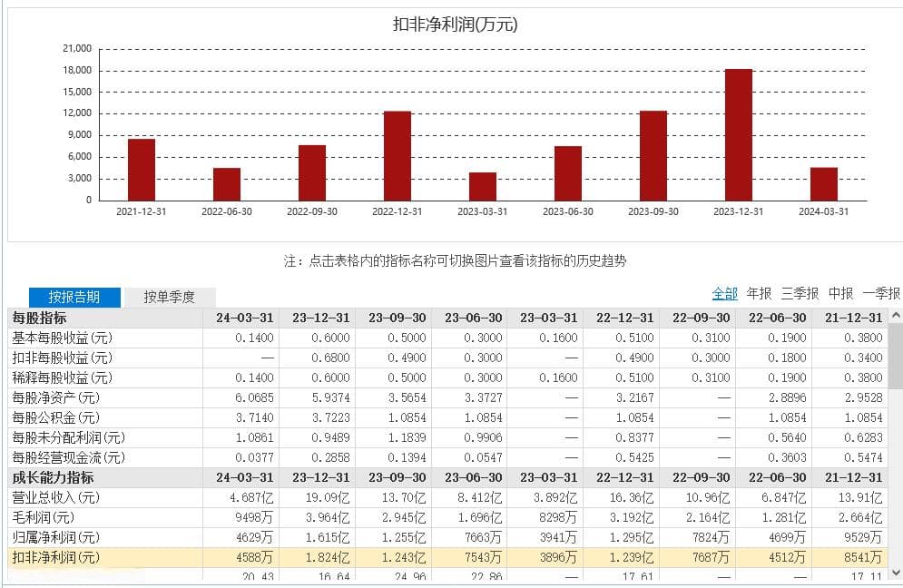Image resolution: width=903 pixels, height=588 pixels.
Task: Show trend chart for 每股经营现金流(元)
Action: coord(69,458)
